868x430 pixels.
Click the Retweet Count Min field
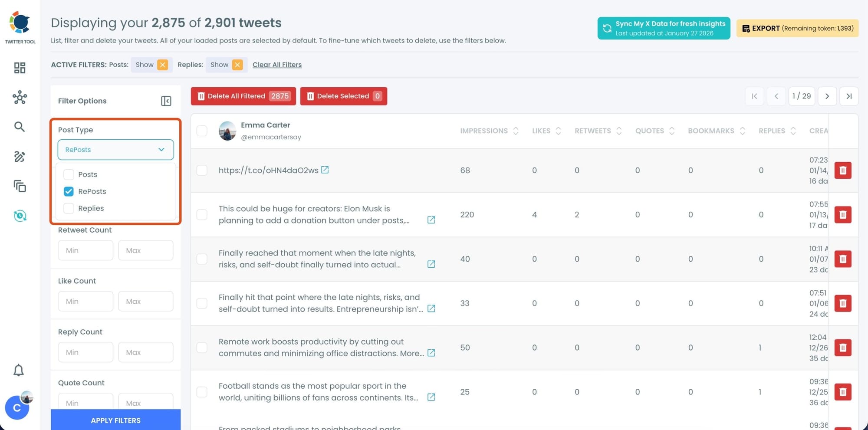coord(85,250)
